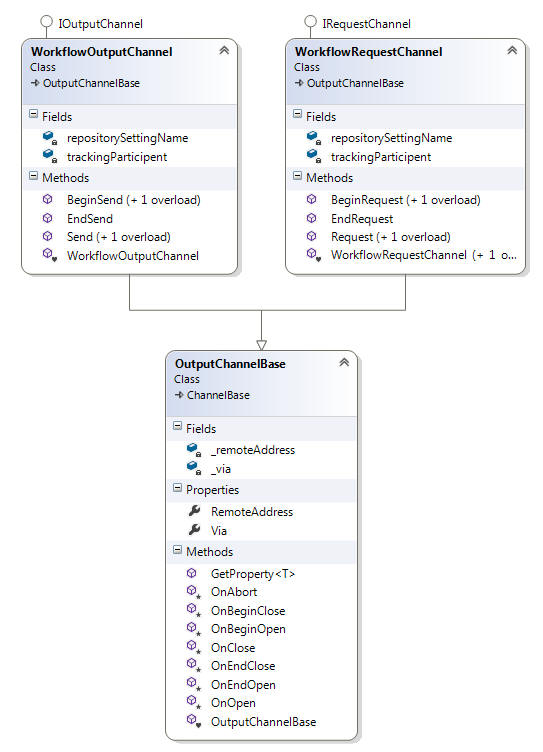Click wrench icon beside RemoteAddress property

click(x=194, y=511)
